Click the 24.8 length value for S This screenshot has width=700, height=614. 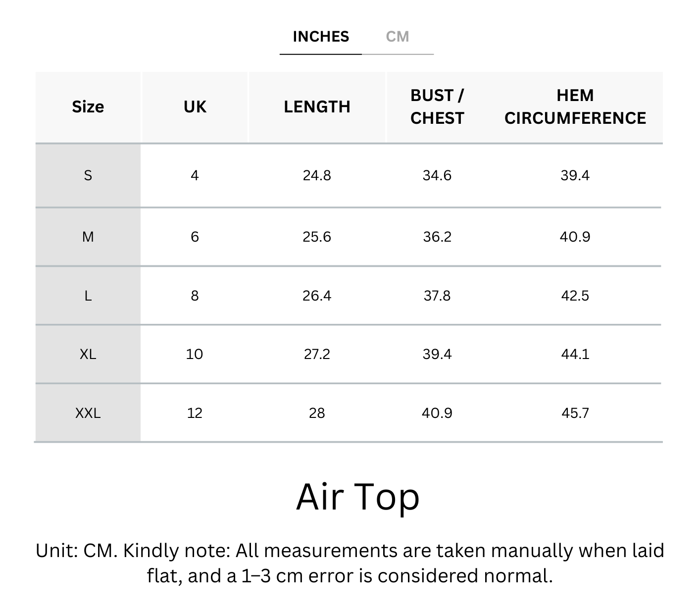pos(317,176)
